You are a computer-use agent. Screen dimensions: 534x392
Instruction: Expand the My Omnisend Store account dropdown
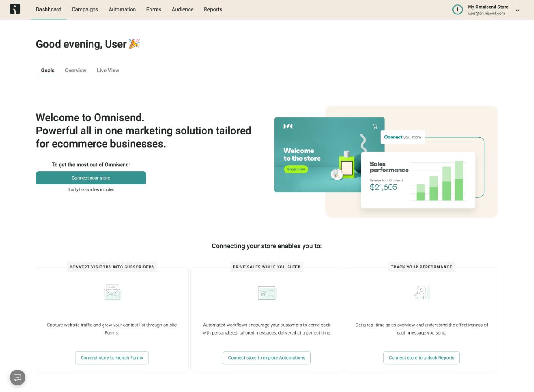[x=517, y=10]
